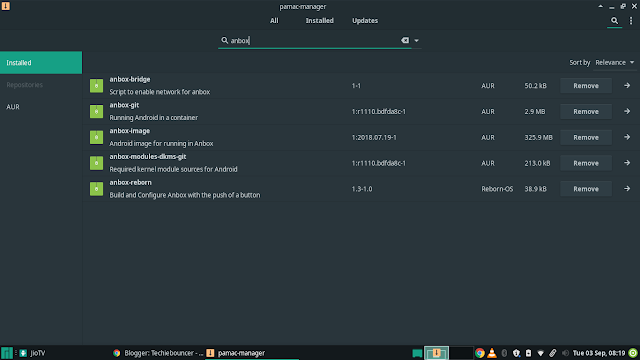
Task: Focus the anbox search field
Action: (314, 40)
